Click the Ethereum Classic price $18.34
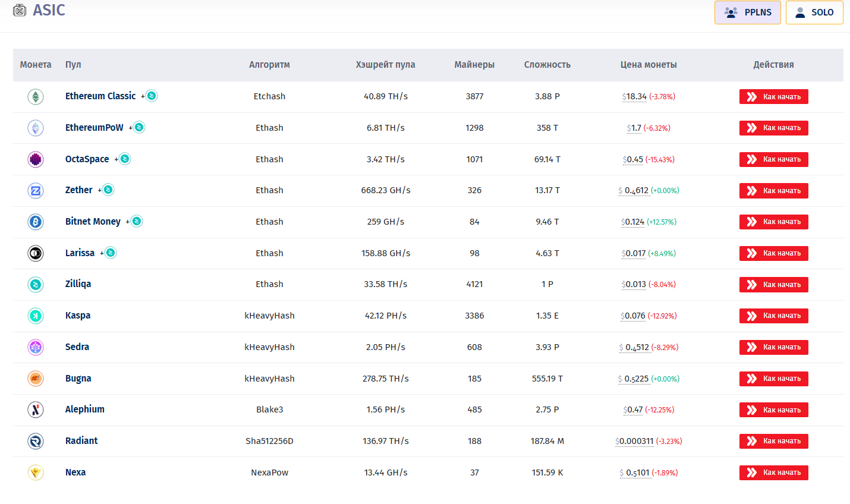This screenshot has width=850, height=504. (634, 96)
